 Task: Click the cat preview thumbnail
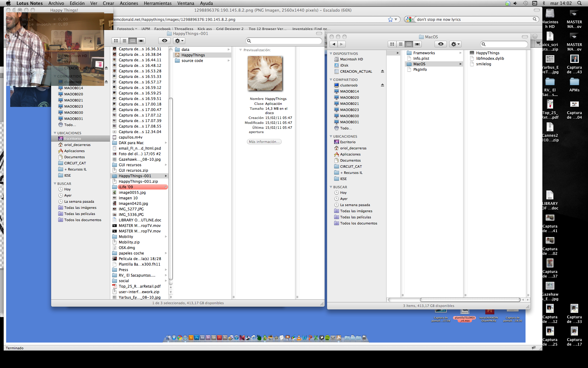point(265,74)
